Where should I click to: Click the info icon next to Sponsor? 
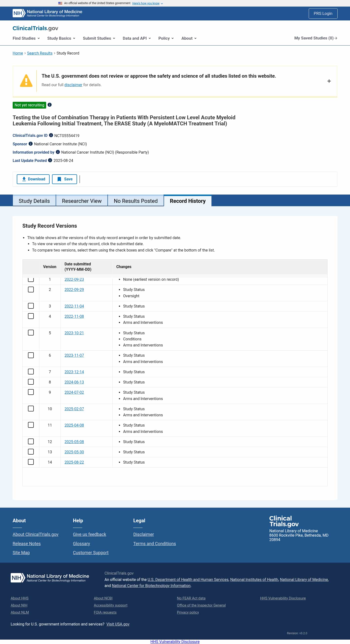coord(30,144)
